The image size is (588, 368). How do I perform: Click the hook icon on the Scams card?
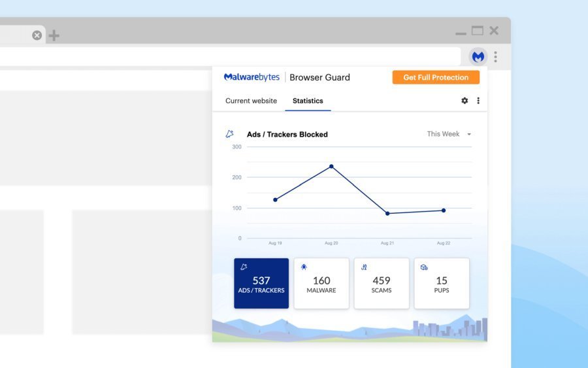(364, 267)
